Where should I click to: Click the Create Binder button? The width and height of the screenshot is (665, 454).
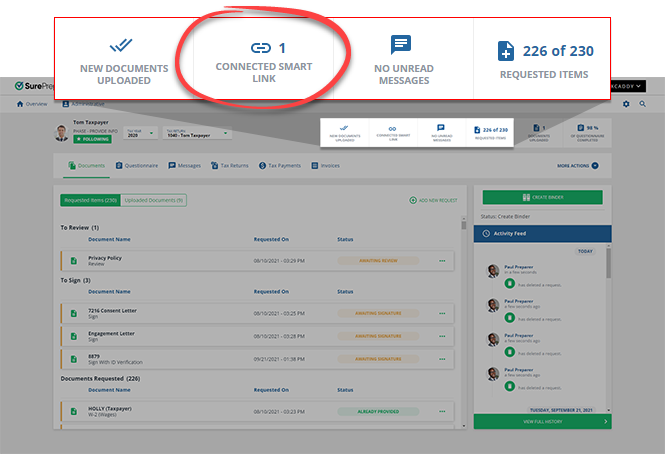pos(542,198)
